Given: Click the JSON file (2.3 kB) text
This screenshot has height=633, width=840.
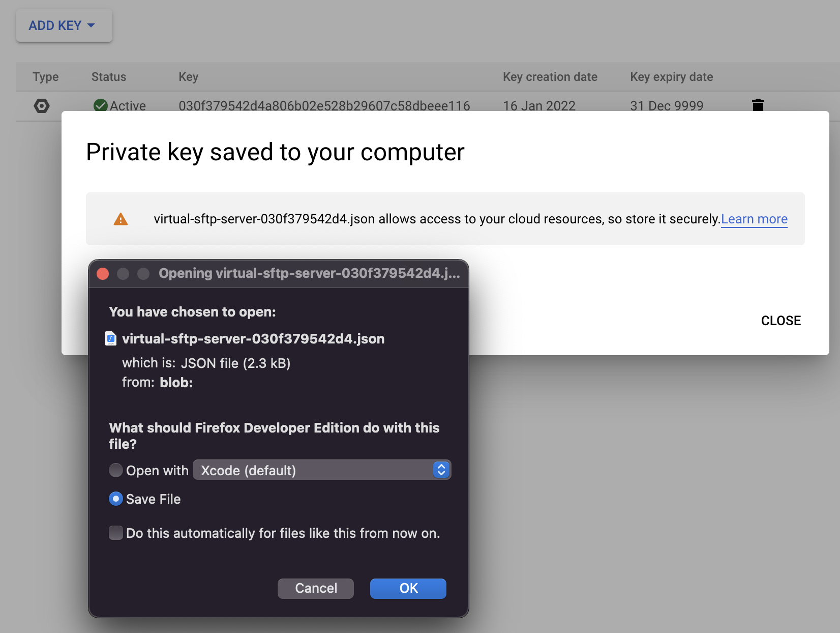Looking at the screenshot, I should 236,363.
